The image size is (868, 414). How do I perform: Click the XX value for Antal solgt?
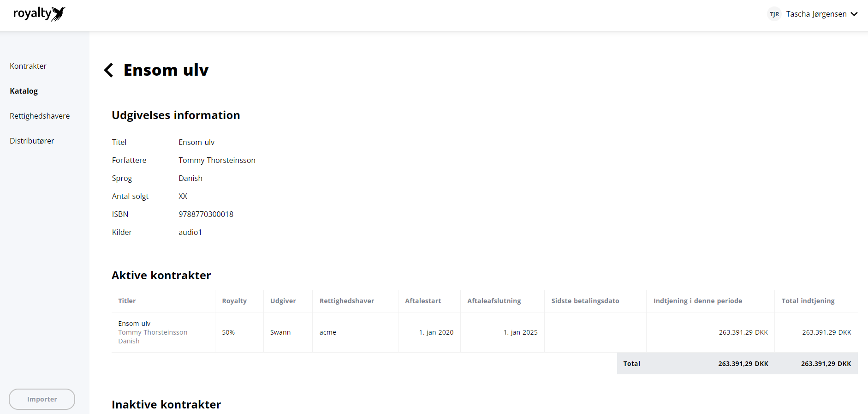point(183,196)
